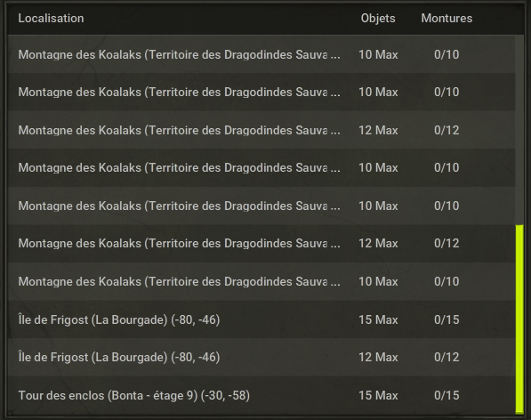Screen dimensions: 531x420
Task: Select the fifth Montagne des Koalaks row
Action: (261, 206)
